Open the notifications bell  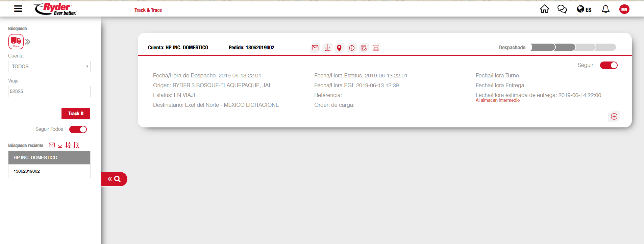[x=605, y=9]
